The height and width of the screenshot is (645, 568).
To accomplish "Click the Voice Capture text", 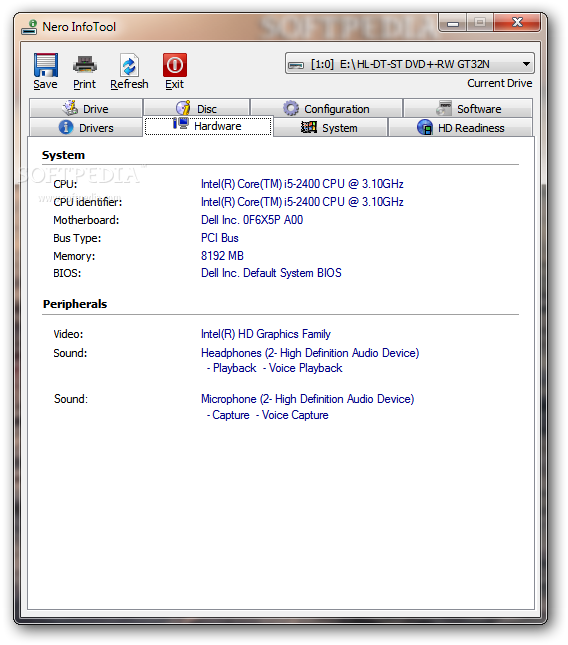I will [295, 415].
